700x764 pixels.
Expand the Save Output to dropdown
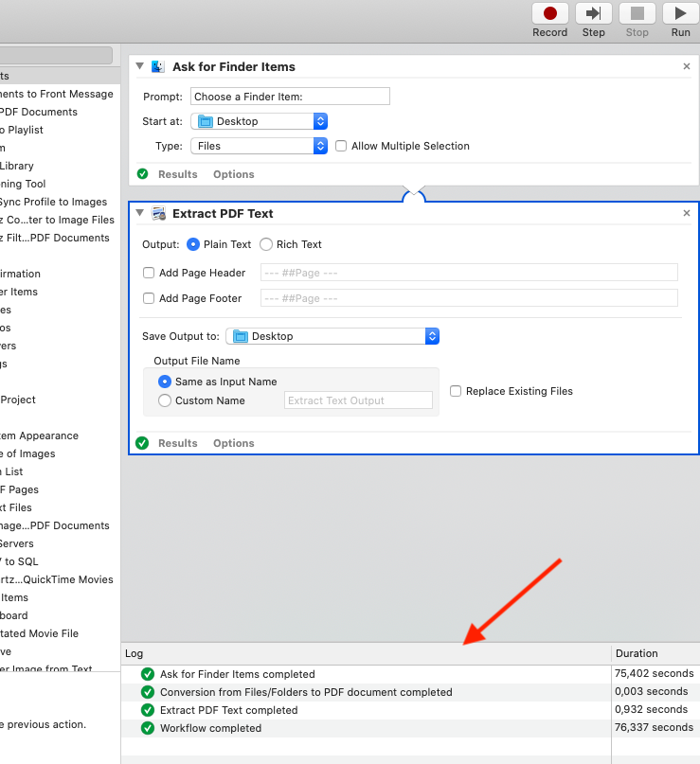pos(332,336)
